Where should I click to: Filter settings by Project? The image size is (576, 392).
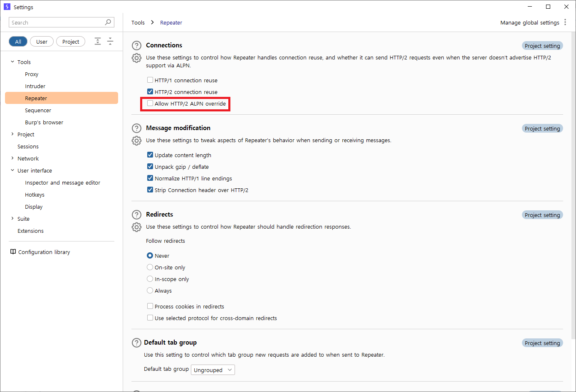[71, 42]
